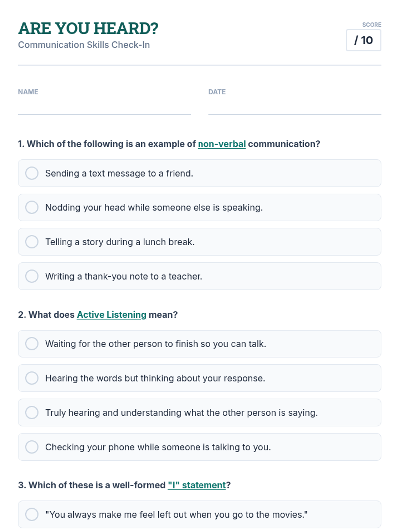Select 'Writing a thank-you note to a teacher'
The image size is (399, 532).
[x=32, y=276]
